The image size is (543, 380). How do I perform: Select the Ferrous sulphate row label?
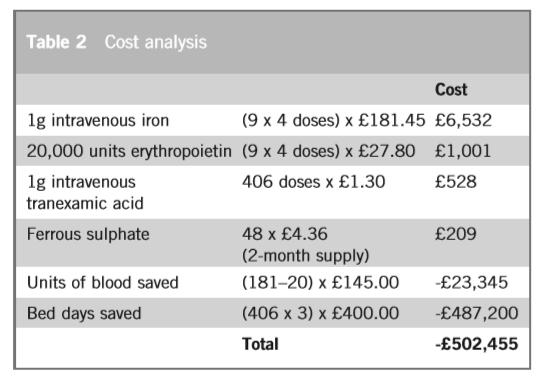click(x=88, y=235)
